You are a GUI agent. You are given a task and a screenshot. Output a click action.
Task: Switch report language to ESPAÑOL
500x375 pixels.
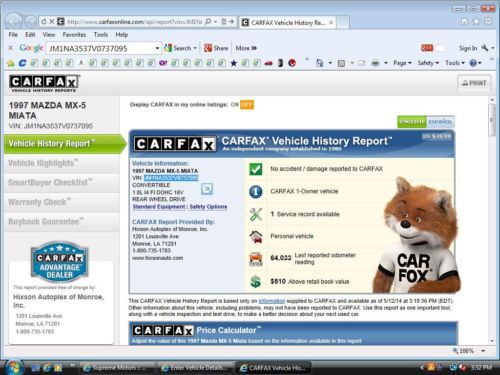[x=440, y=122]
